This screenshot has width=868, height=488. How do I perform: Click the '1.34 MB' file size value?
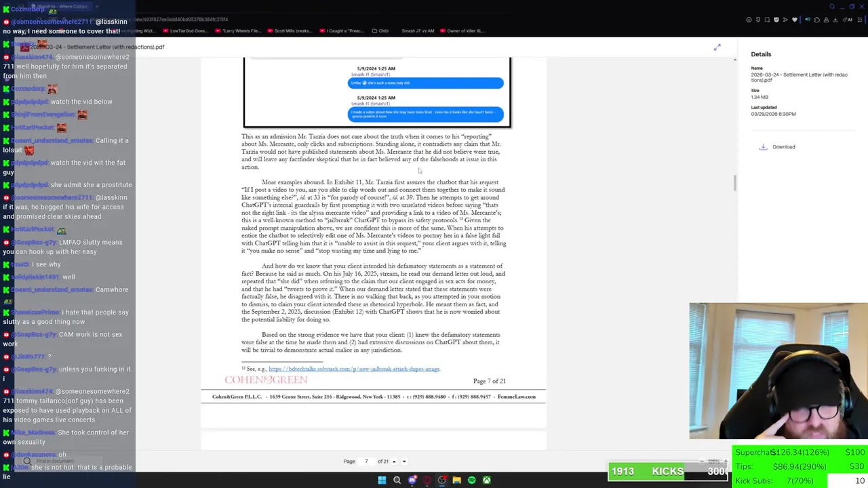(x=759, y=97)
